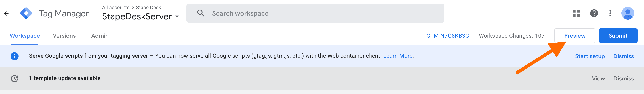Click the back arrow icon

coord(6,13)
